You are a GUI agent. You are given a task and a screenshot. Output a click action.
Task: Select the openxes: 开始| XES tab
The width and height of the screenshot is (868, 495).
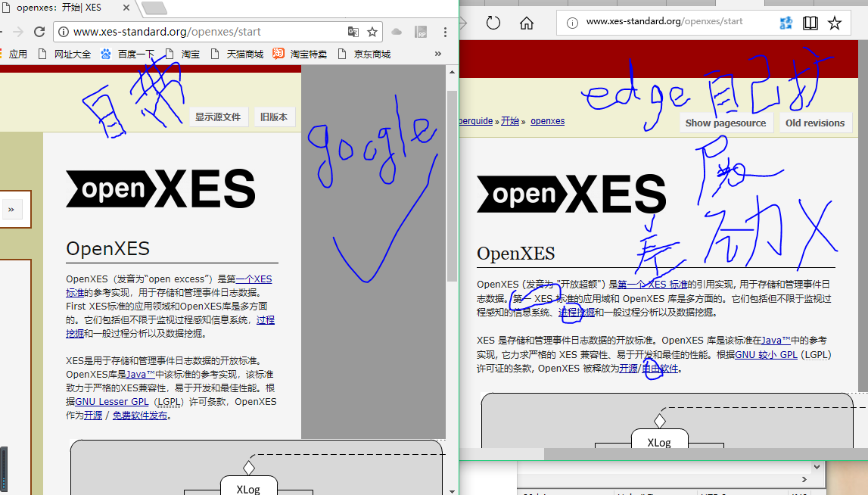coord(59,8)
